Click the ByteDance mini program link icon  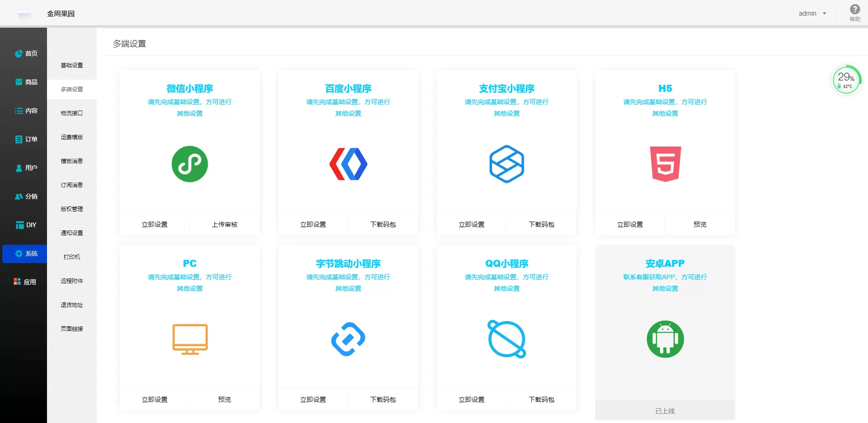pos(348,339)
